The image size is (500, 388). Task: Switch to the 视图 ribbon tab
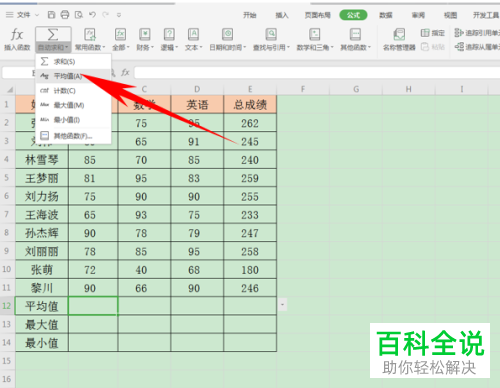(x=450, y=15)
